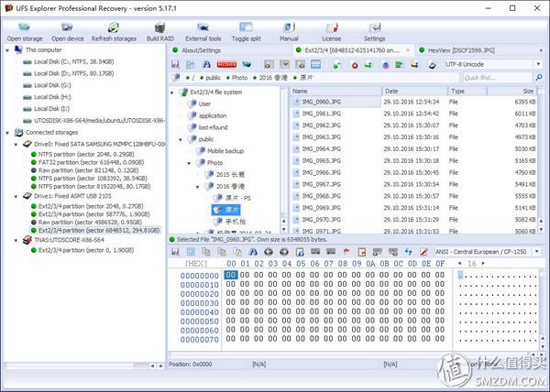Click into the Quick find field
This screenshot has width=550, height=392.
498,78
